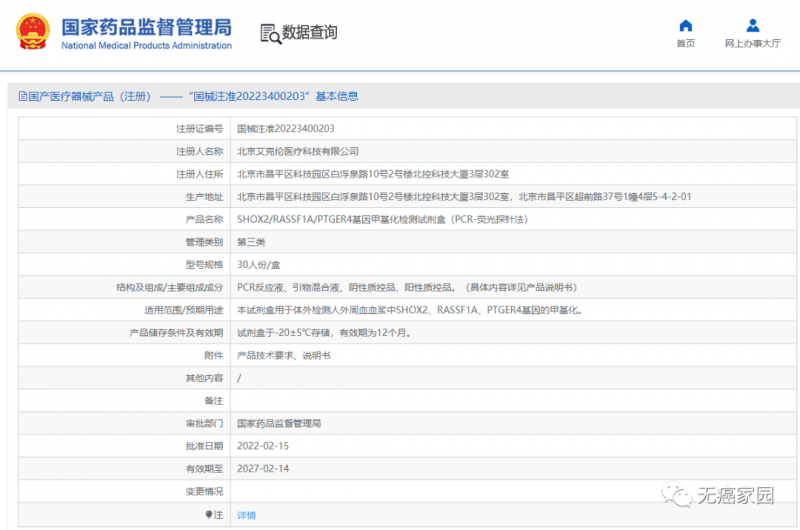Select the 第三类 category value
The width and height of the screenshot is (800, 530).
tap(251, 242)
